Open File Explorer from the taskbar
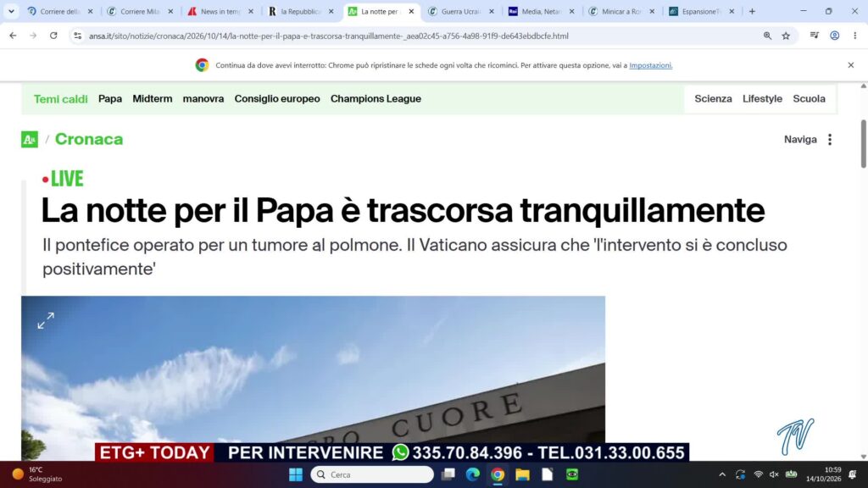This screenshot has height=488, width=868. coord(522,474)
